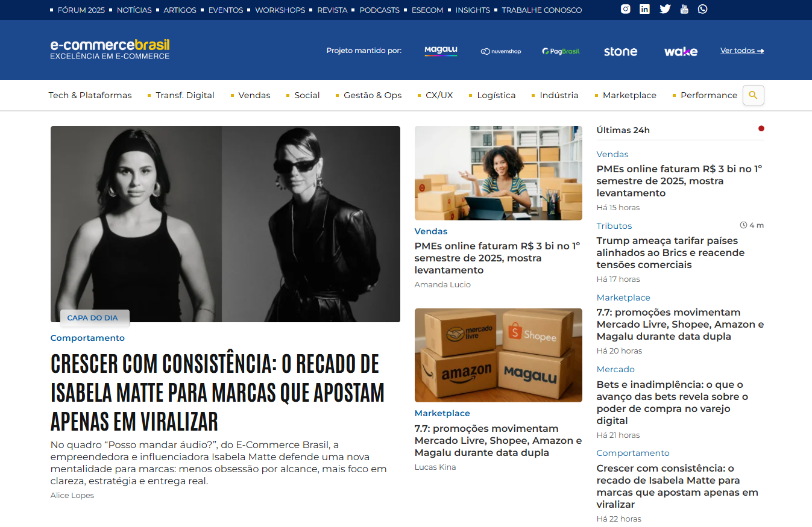Open the WhatsApp icon
This screenshot has width=812, height=527.
703,9
